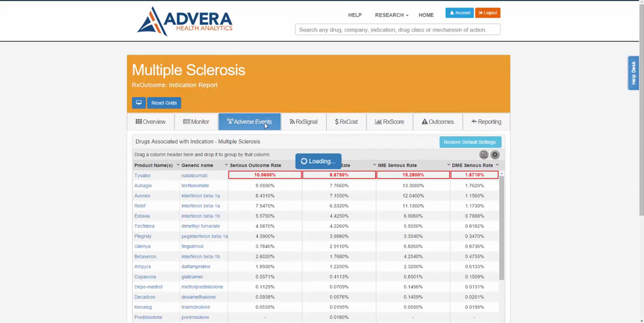Open the Extavia product link

[x=142, y=216]
